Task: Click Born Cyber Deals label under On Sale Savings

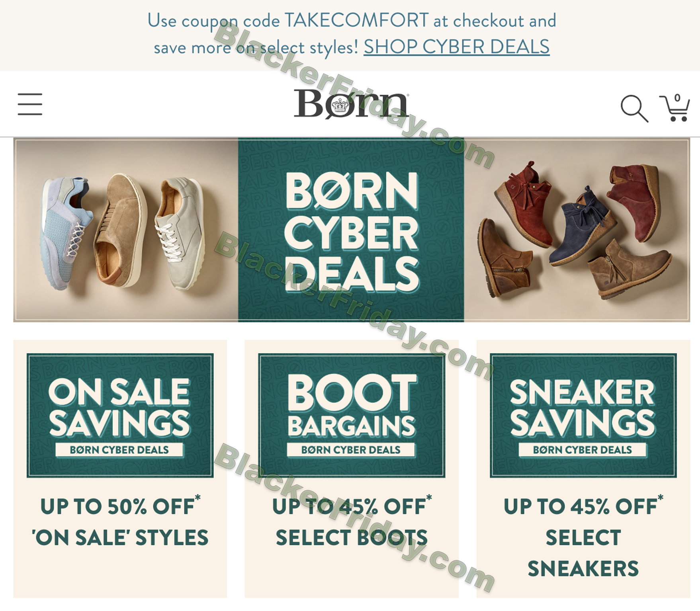Action: pos(119,450)
